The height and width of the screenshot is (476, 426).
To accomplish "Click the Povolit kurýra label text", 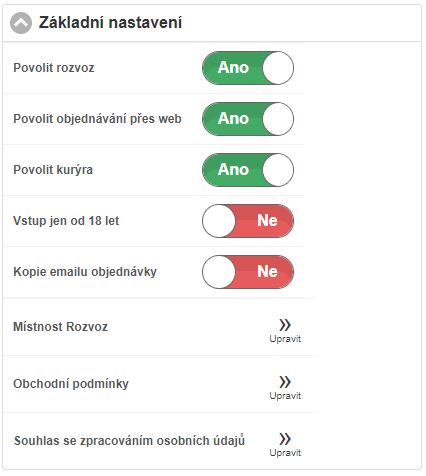I will (53, 170).
